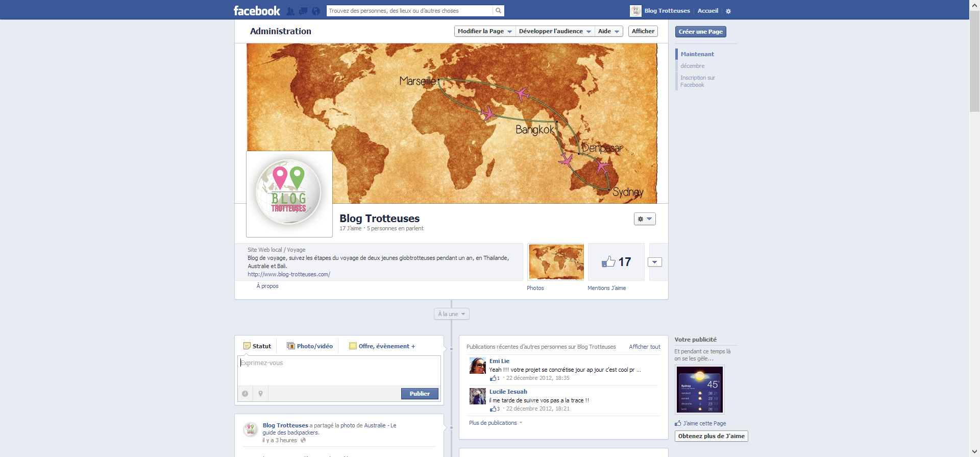Go to Accueil in top bar
The width and height of the screenshot is (980, 457).
[707, 11]
